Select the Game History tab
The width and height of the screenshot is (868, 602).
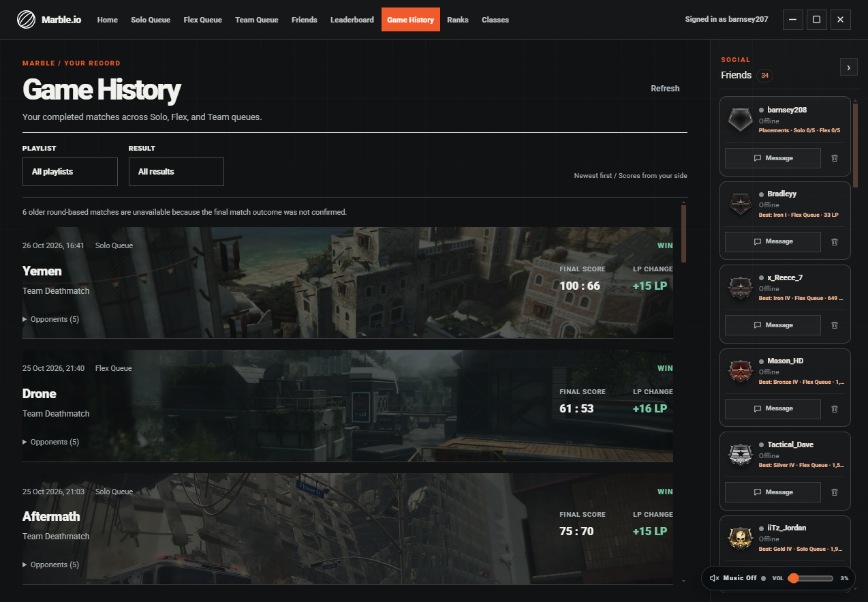pos(411,20)
